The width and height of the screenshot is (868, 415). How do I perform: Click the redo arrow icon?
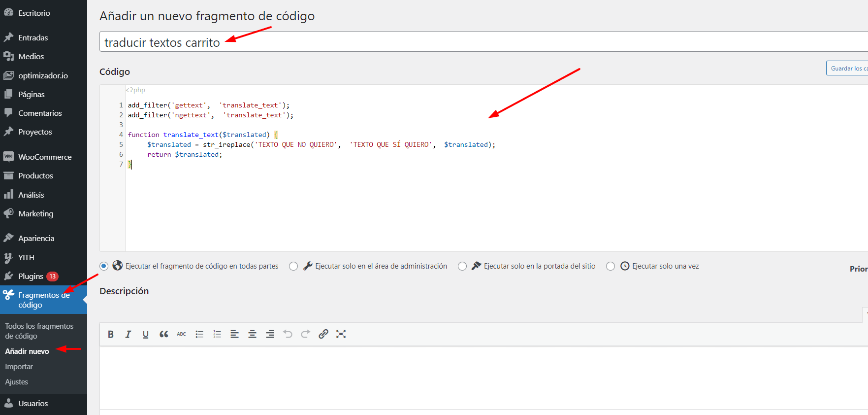tap(306, 334)
